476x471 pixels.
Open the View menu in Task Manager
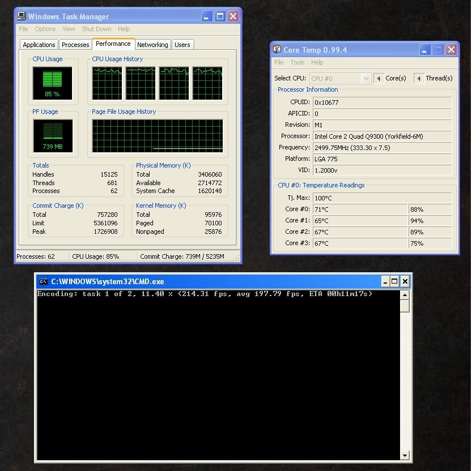(x=69, y=29)
